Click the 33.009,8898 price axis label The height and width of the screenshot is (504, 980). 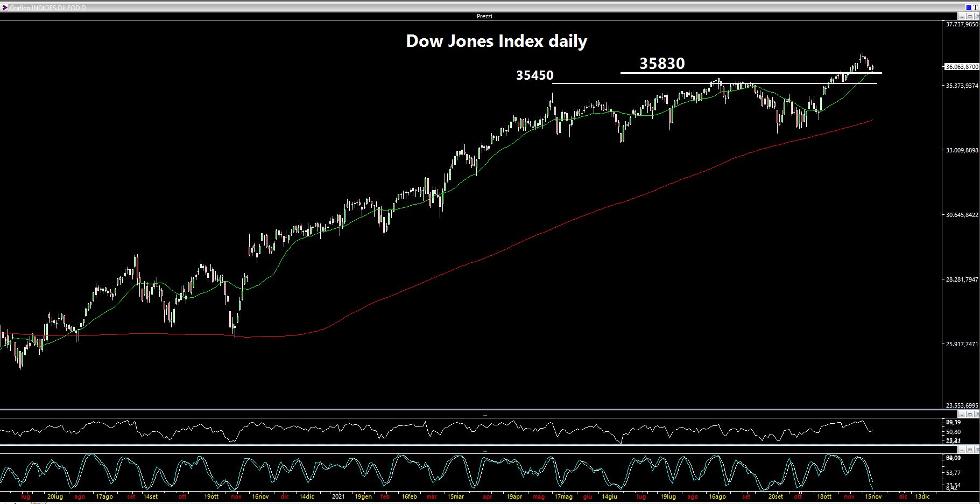[962, 150]
